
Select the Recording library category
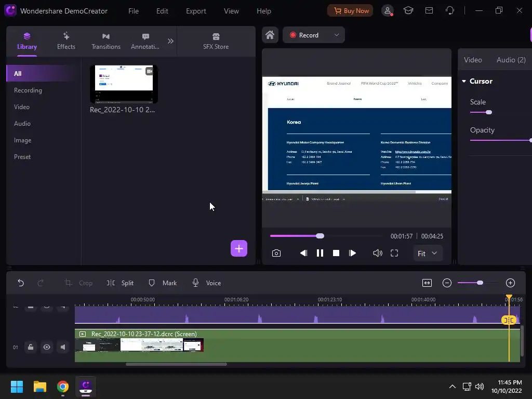pyautogui.click(x=28, y=90)
